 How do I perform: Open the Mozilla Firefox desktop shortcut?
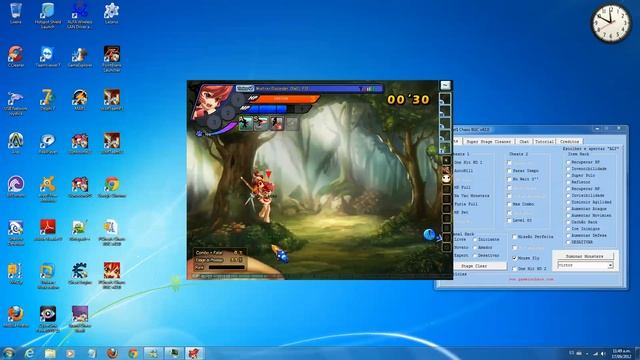point(16,317)
